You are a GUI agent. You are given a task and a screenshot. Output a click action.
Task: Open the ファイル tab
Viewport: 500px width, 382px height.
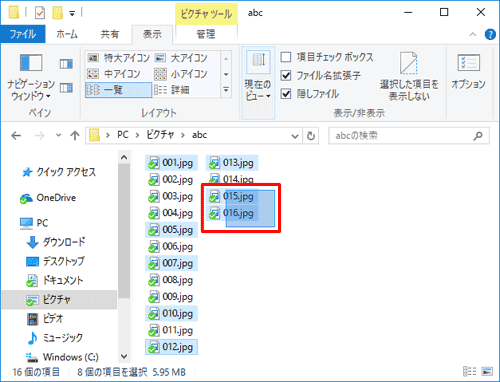[x=23, y=34]
